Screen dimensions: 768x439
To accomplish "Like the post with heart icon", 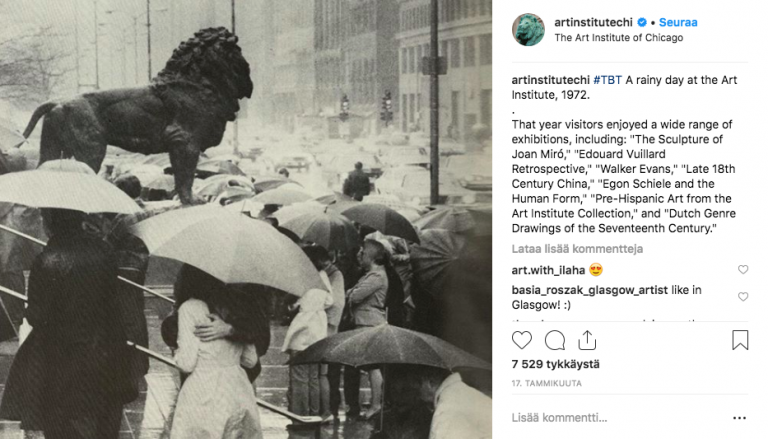I will click(x=522, y=340).
